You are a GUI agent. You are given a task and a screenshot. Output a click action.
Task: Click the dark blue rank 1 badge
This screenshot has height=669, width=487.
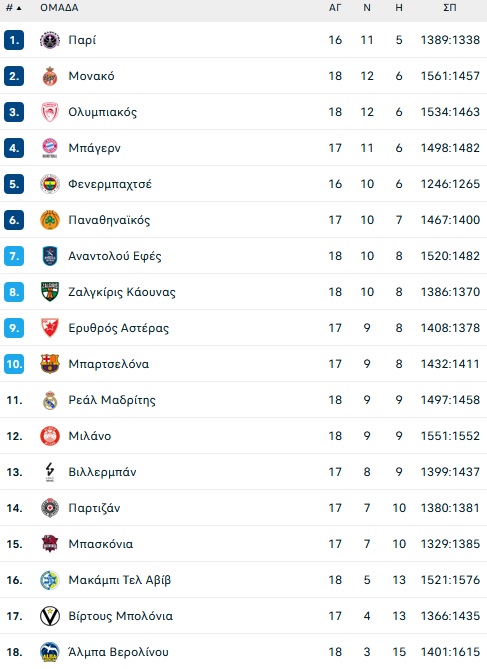point(14,40)
